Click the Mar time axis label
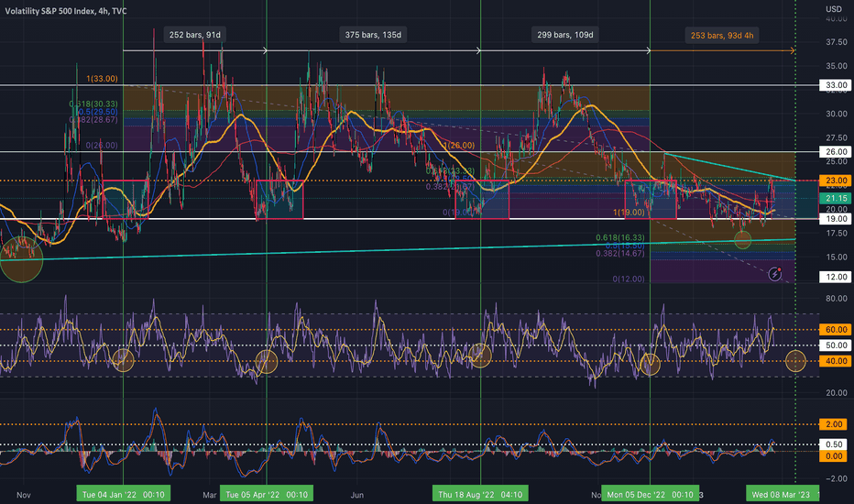The height and width of the screenshot is (504, 854). pos(210,495)
